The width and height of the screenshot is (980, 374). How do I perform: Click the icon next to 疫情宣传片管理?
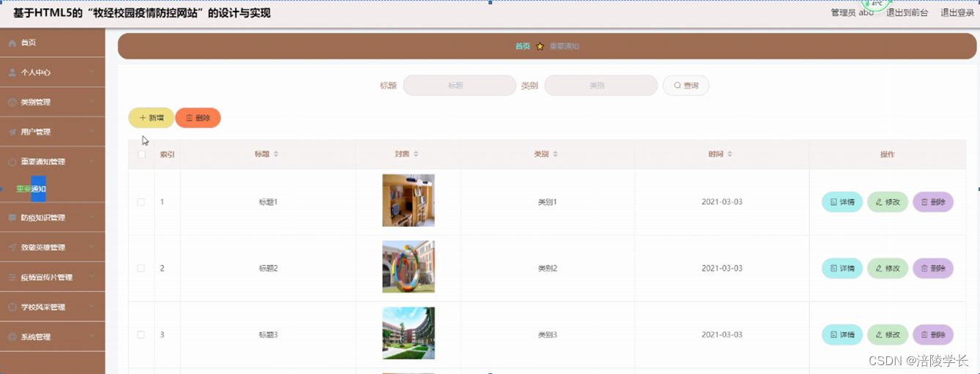(x=12, y=277)
